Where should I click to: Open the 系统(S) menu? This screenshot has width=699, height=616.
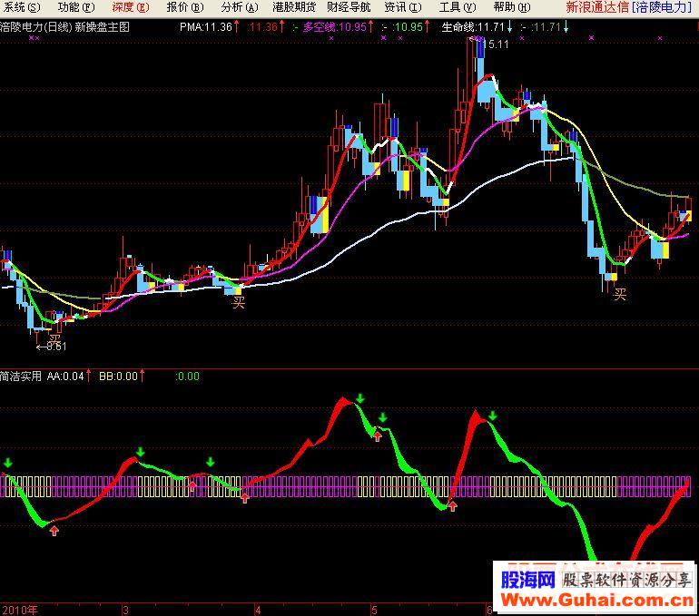point(22,7)
